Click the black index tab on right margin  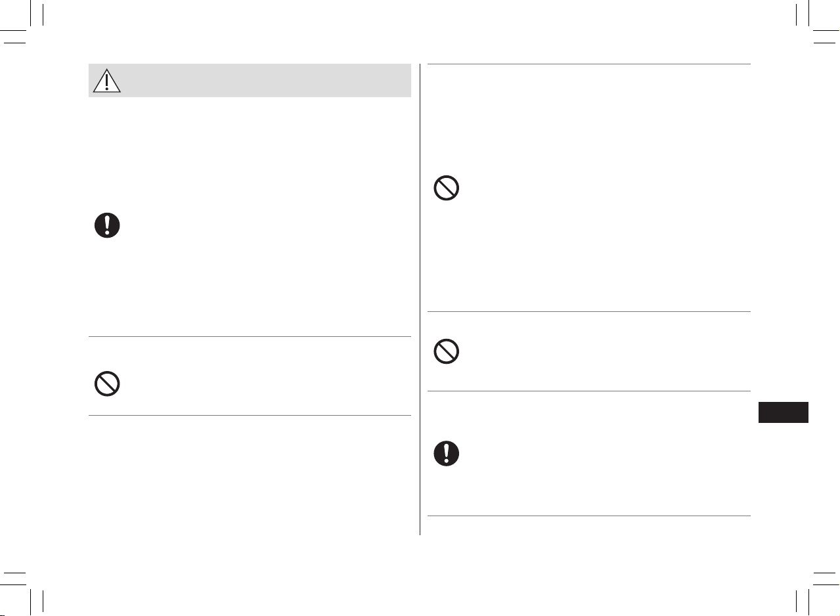pyautogui.click(x=783, y=412)
